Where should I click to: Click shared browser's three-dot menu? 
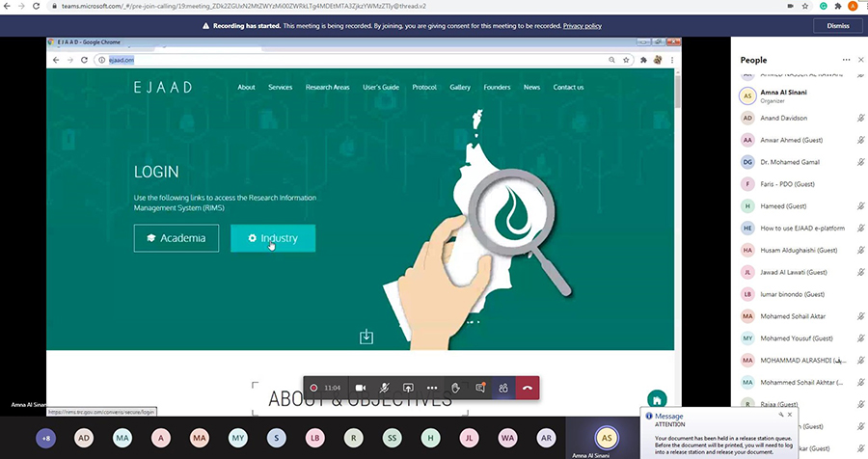(672, 60)
